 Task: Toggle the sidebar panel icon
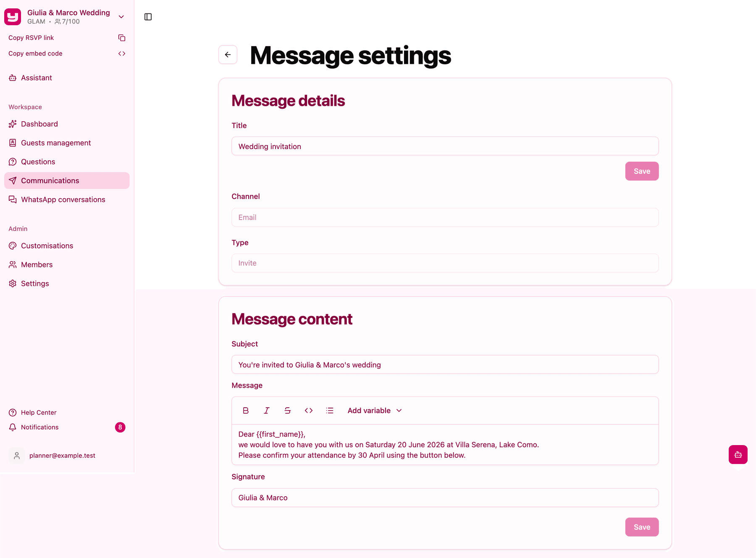click(x=148, y=17)
